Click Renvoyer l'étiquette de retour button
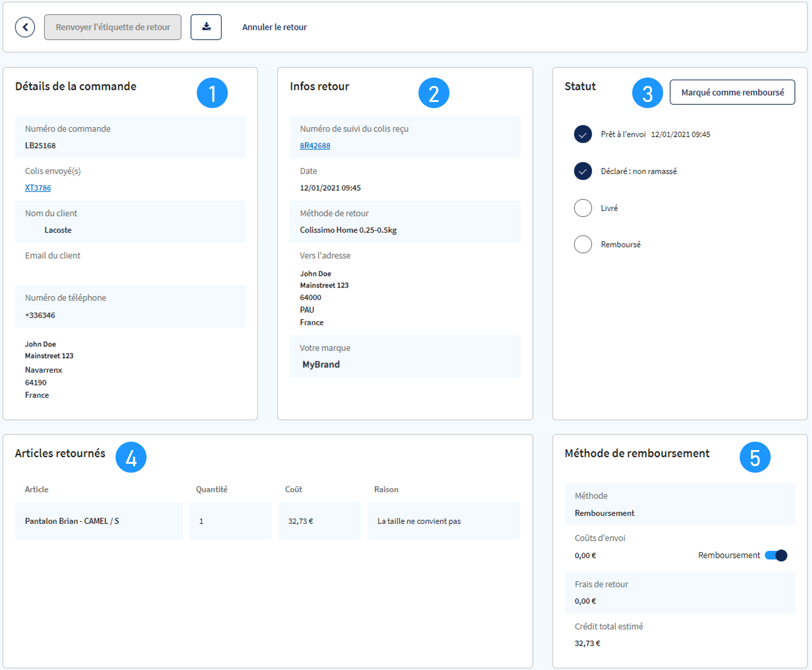The height and width of the screenshot is (670, 812). [x=113, y=27]
